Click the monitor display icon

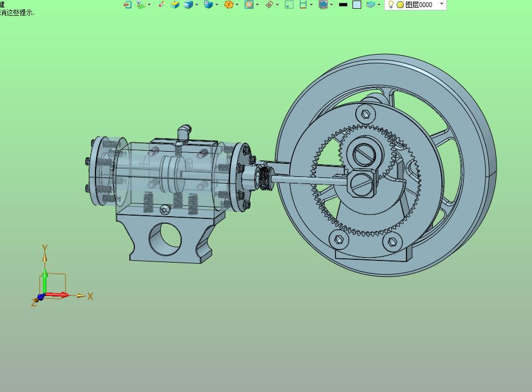(324, 4)
